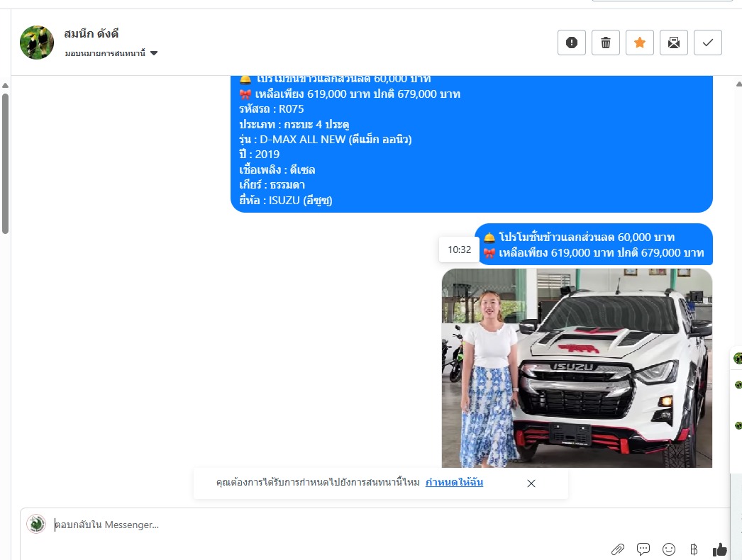This screenshot has height=560, width=742.
Task: Click the เชื้อเพลิง : ดีเซล line
Action: coord(277,170)
